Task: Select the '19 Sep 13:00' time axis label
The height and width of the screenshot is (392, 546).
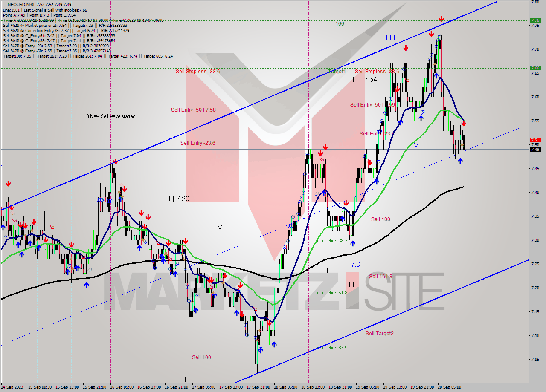Action: (394, 387)
